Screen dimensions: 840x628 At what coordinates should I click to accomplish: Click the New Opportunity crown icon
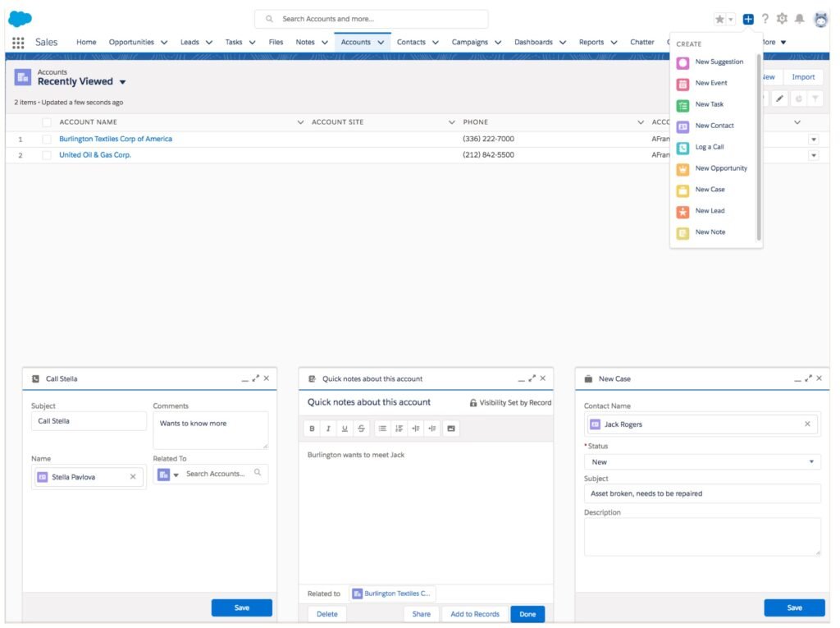(x=682, y=169)
